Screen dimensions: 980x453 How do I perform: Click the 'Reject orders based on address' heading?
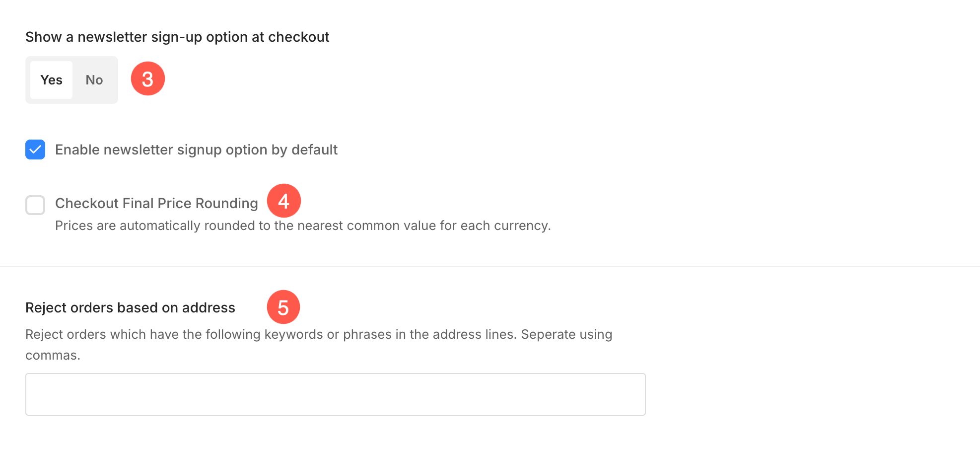click(130, 308)
